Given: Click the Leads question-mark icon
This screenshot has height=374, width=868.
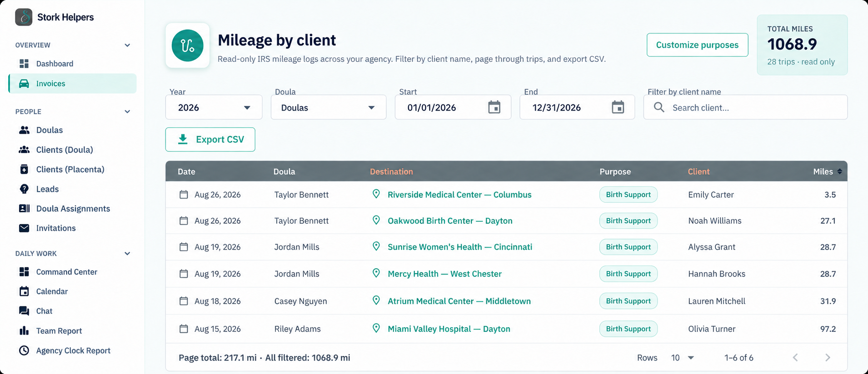Looking at the screenshot, I should coord(24,189).
